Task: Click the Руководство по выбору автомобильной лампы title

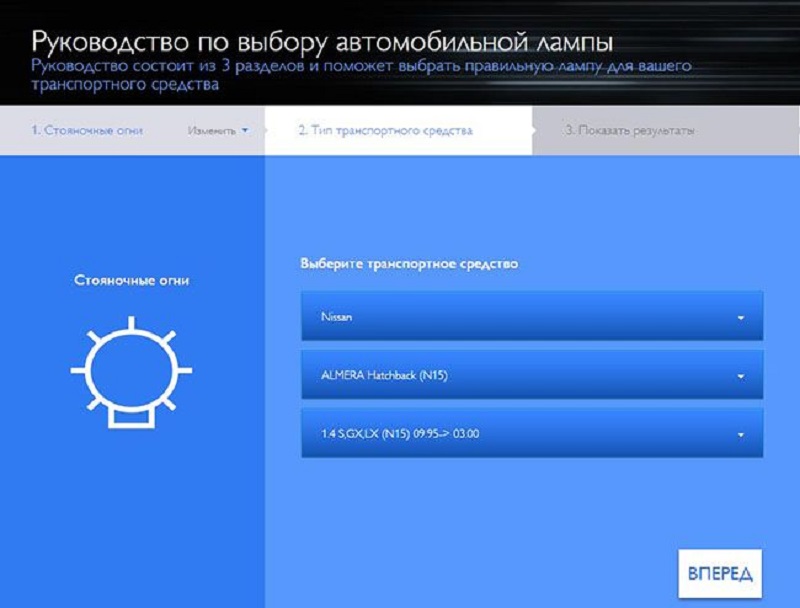Action: point(322,43)
